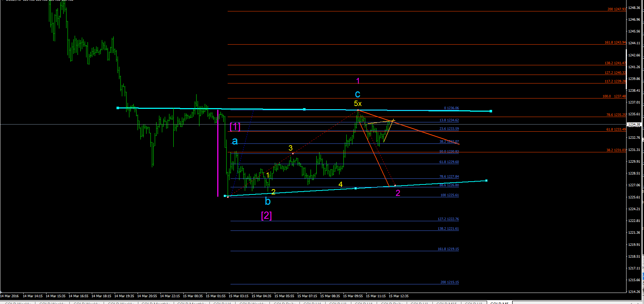This screenshot has width=644, height=304.
Task: Click the cyan wave label a
Action: pyautogui.click(x=234, y=141)
